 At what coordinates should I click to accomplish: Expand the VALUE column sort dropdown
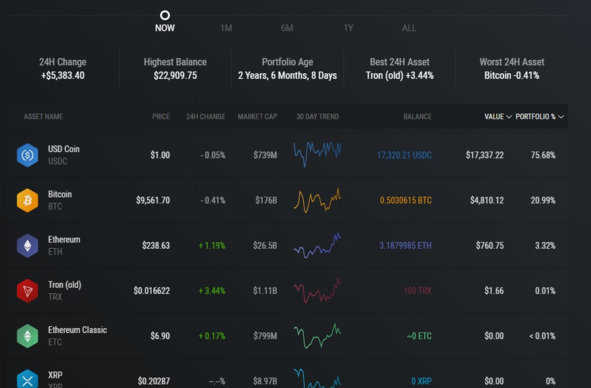point(498,117)
